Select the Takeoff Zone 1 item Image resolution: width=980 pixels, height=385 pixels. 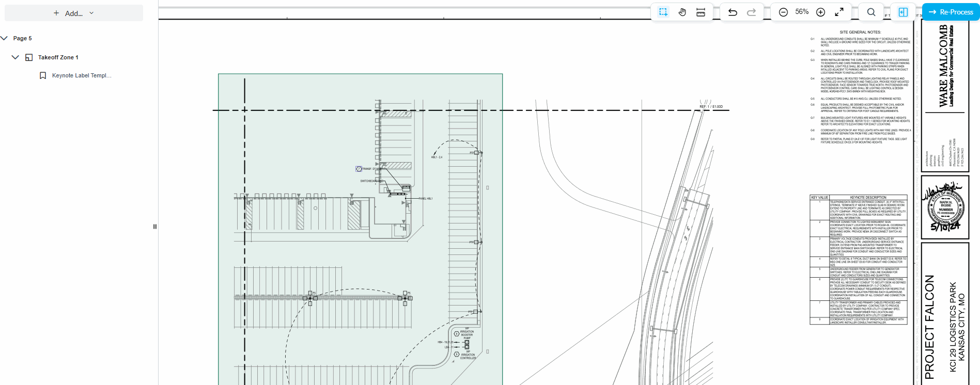(x=58, y=57)
